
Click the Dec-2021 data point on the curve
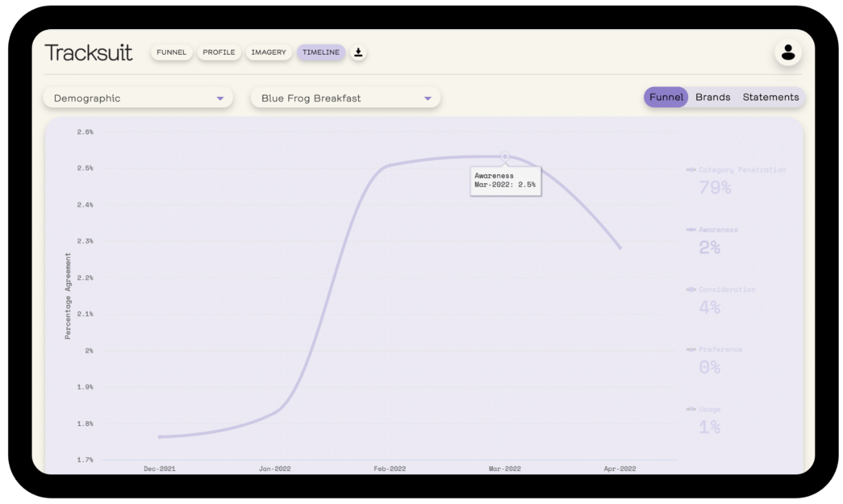160,437
